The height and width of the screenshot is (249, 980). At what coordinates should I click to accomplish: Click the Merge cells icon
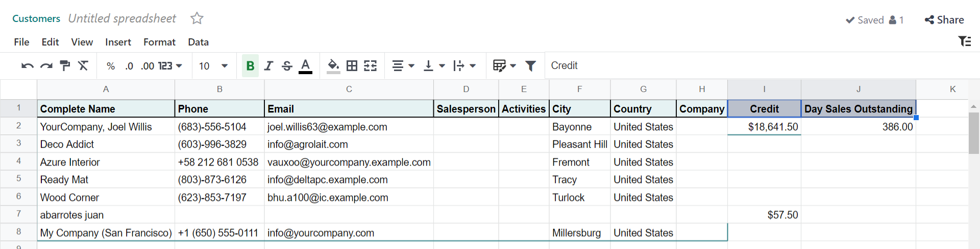(x=371, y=65)
